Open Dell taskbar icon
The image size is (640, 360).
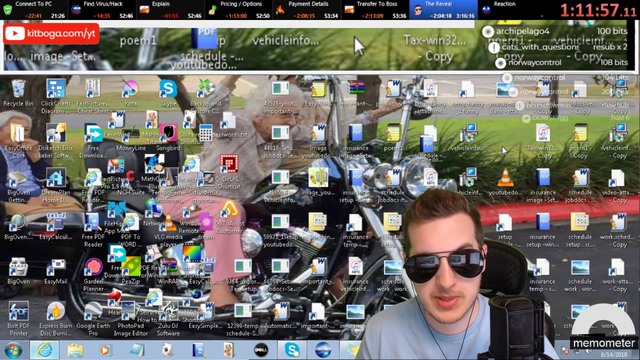pyautogui.click(x=261, y=350)
